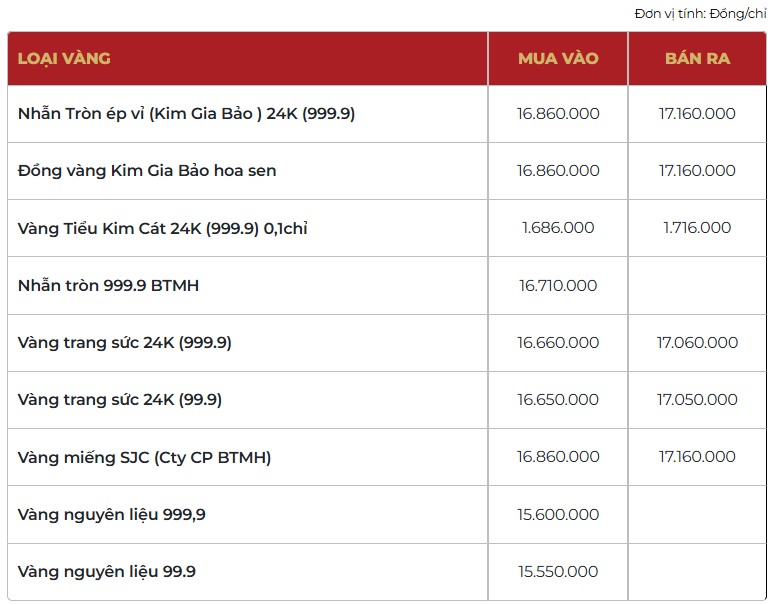This screenshot has height=605, width=776.
Task: Select Vàng miếng SJC (Cty CP BTMH) label
Action: click(x=144, y=457)
